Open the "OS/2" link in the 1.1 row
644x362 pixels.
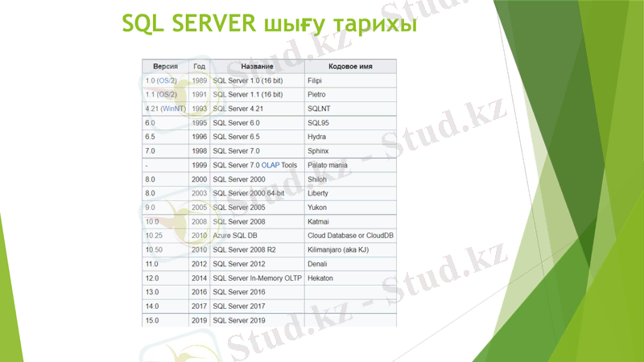pos(167,95)
